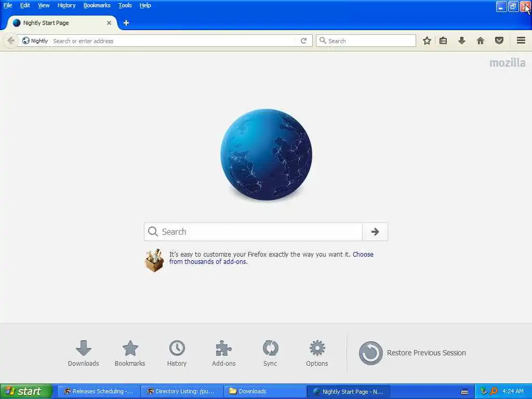Open the View menu
The image size is (532, 399).
pos(44,5)
